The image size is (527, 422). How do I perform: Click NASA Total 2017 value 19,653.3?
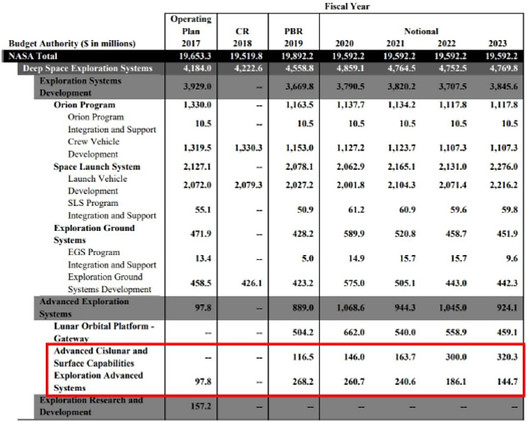pyautogui.click(x=195, y=56)
